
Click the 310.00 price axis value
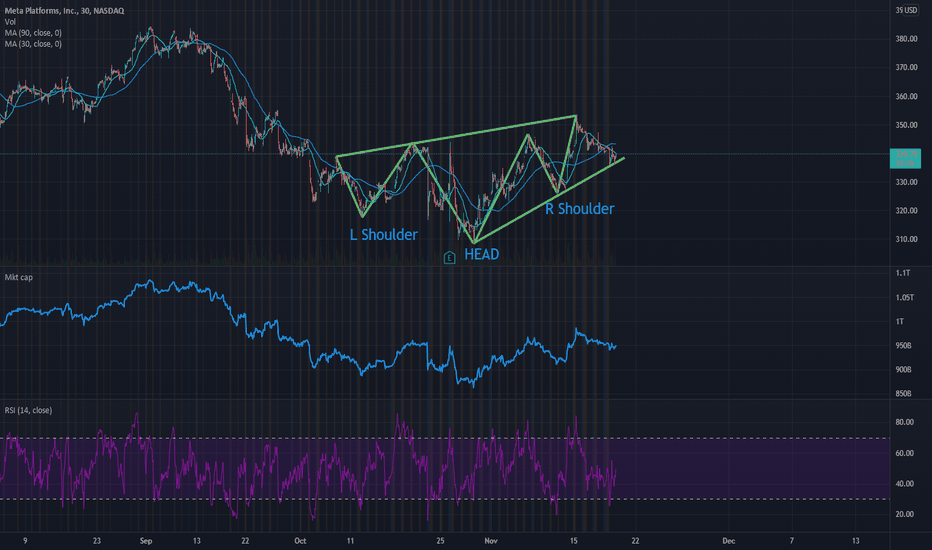[x=906, y=239]
